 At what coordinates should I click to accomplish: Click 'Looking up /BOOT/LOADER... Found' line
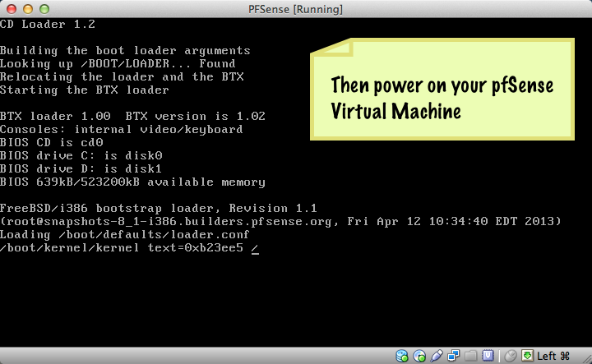[x=118, y=64]
